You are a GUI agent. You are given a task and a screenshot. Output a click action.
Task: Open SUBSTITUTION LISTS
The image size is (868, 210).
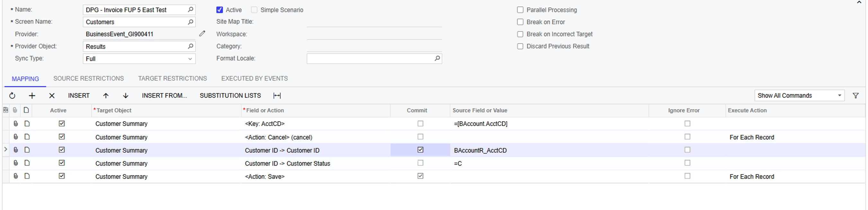230,96
